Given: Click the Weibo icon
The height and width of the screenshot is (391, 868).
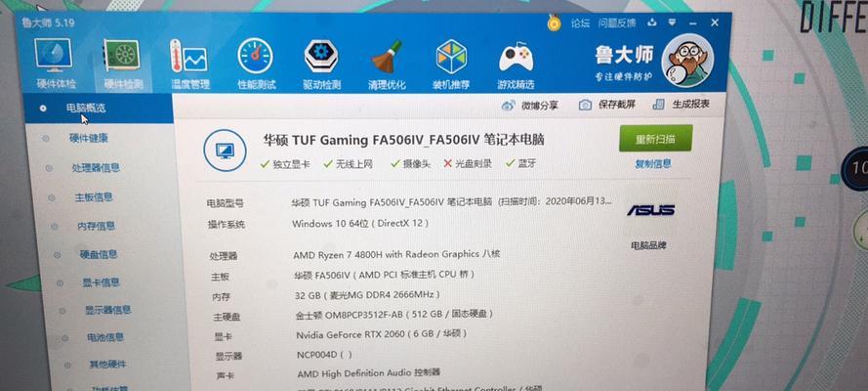Looking at the screenshot, I should tap(508, 106).
